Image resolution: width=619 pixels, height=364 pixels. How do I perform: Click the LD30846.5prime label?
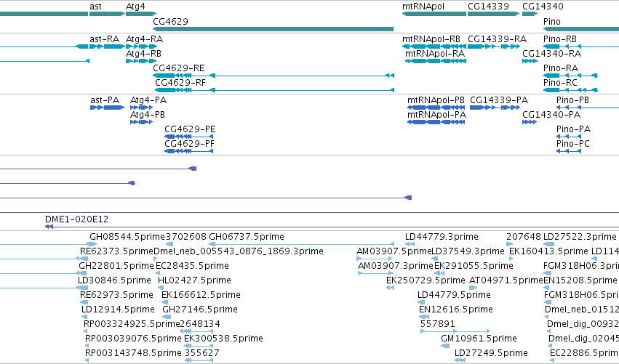coord(114,280)
